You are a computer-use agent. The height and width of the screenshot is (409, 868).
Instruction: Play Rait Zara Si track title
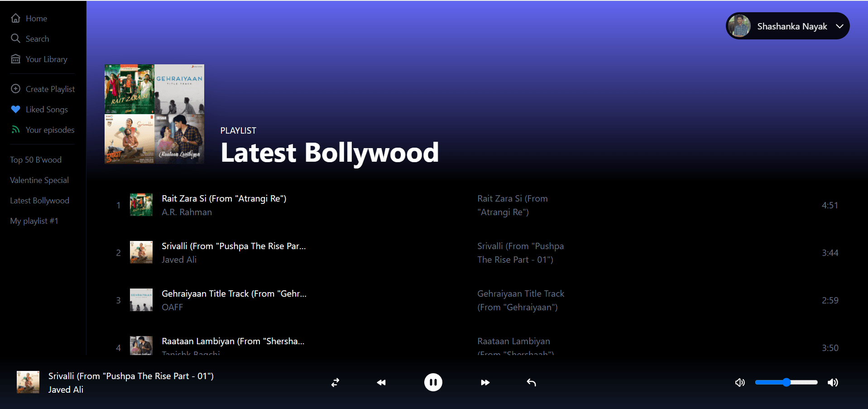(224, 198)
